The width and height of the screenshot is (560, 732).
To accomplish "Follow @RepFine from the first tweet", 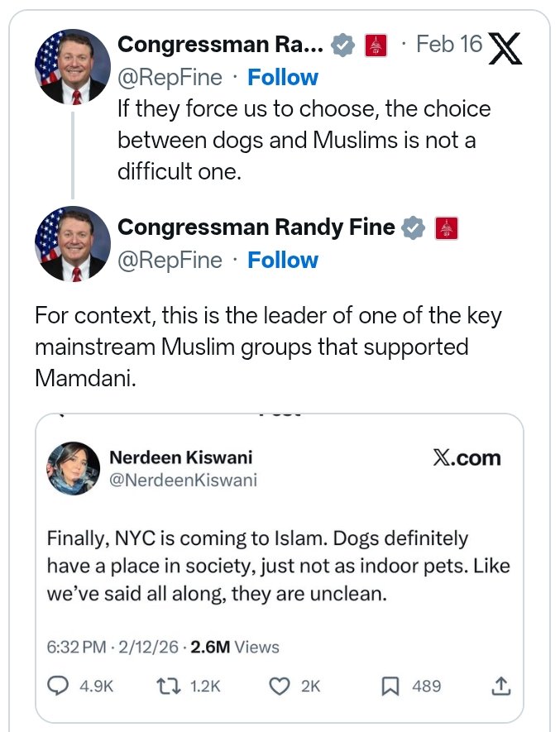I will [x=283, y=78].
